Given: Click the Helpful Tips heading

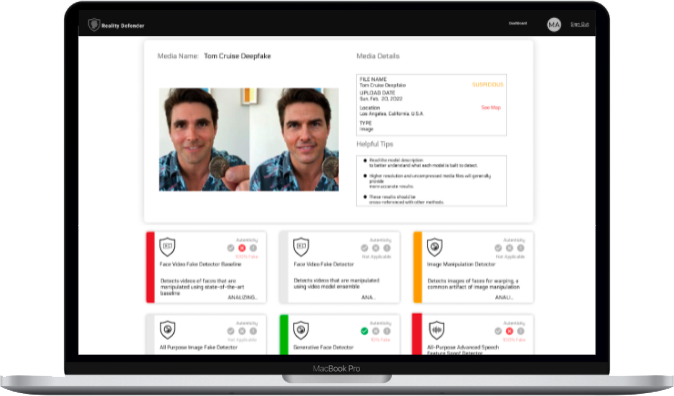Looking at the screenshot, I should coord(375,144).
